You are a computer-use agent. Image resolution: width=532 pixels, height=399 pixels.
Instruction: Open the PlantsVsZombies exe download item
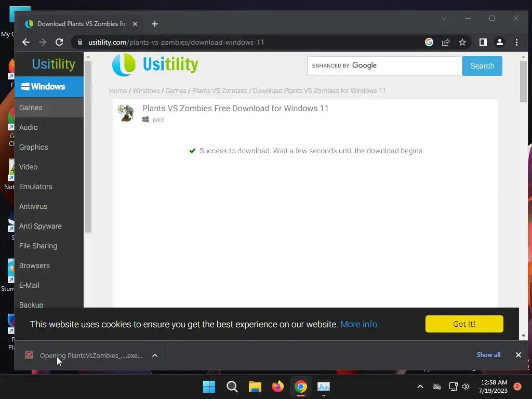click(x=85, y=355)
